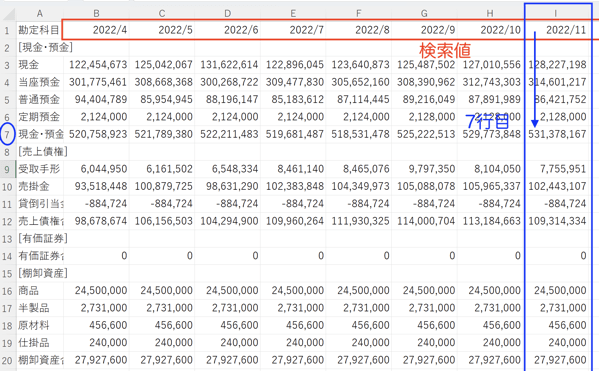Click cell value 85,183,612

(x=293, y=99)
